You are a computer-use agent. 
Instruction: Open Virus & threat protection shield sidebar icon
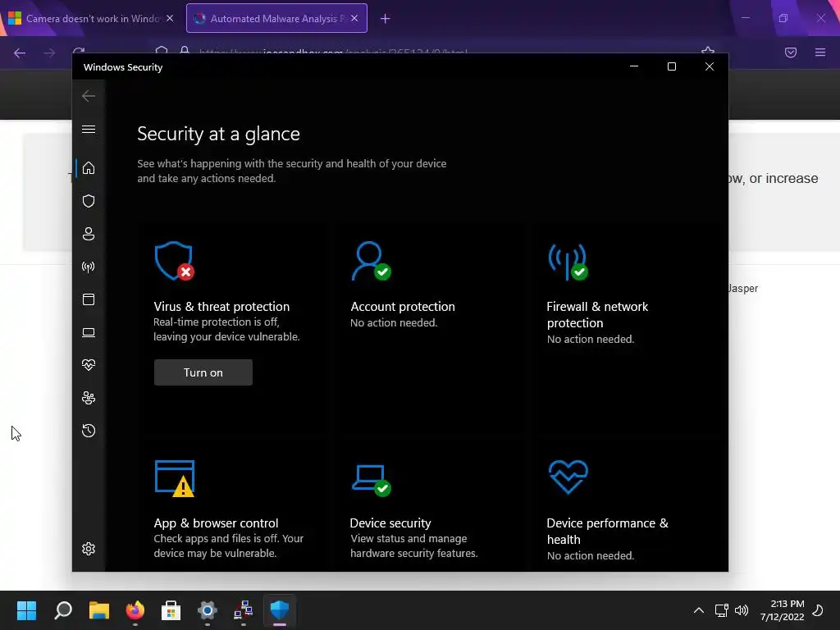coord(89,201)
